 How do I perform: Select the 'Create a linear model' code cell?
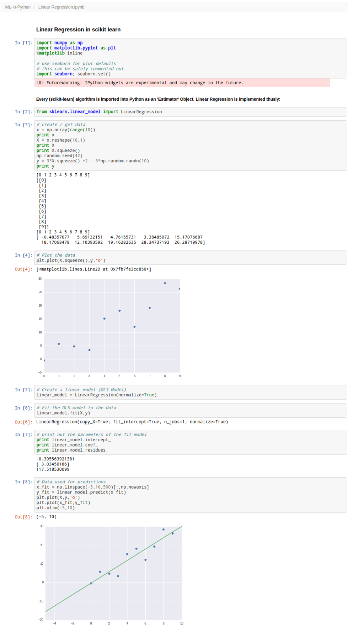click(x=190, y=392)
